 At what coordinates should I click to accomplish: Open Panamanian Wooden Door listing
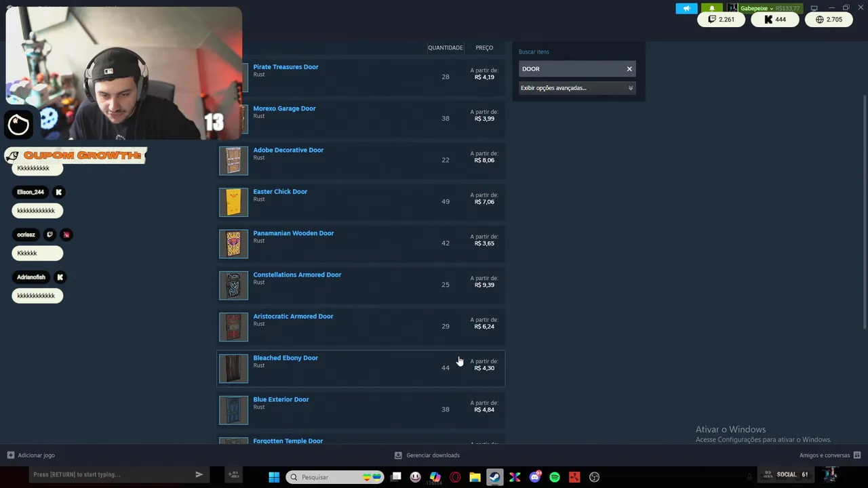(x=293, y=233)
